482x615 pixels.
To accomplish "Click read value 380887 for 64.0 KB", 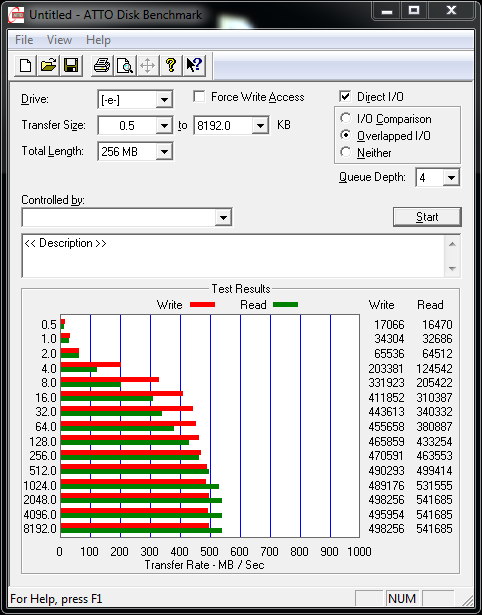I will [435, 427].
